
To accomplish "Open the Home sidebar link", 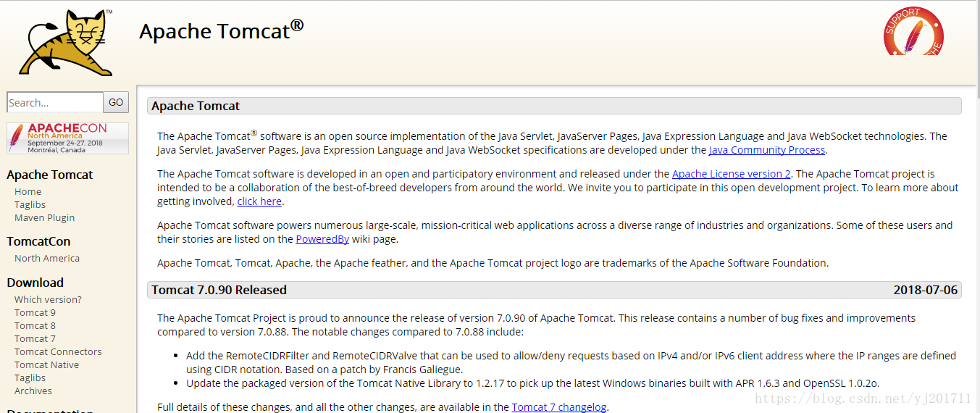I will [x=28, y=191].
